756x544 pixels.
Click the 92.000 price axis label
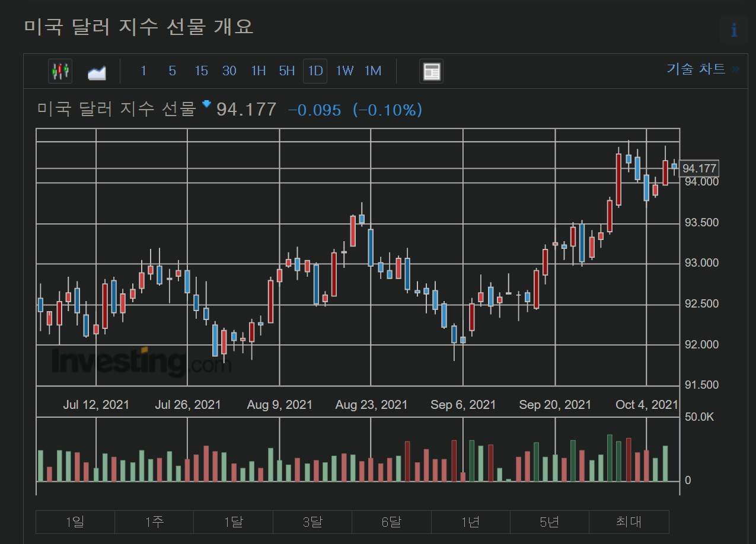click(x=701, y=345)
